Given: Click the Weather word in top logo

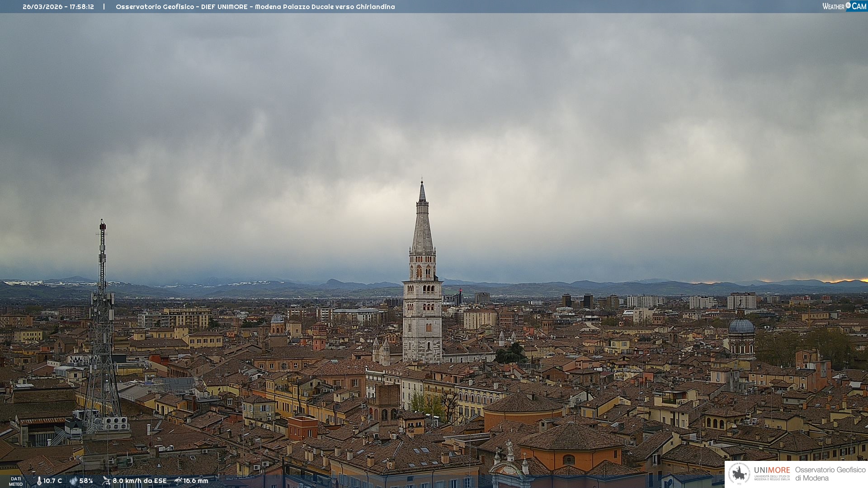Looking at the screenshot, I should [x=833, y=6].
